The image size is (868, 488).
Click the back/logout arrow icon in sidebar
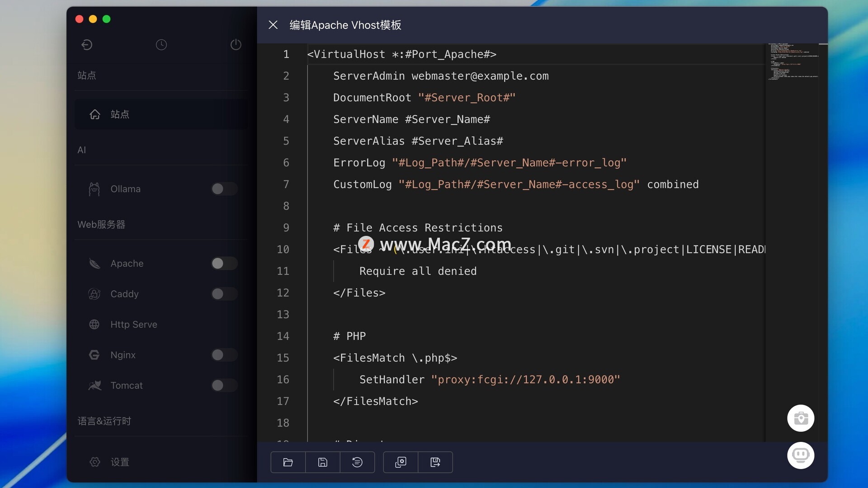[87, 45]
